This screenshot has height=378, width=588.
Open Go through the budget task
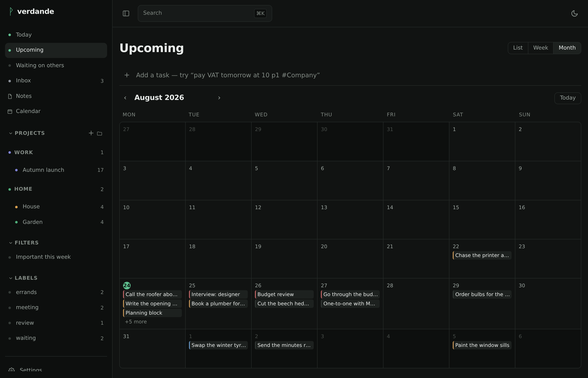coord(350,294)
